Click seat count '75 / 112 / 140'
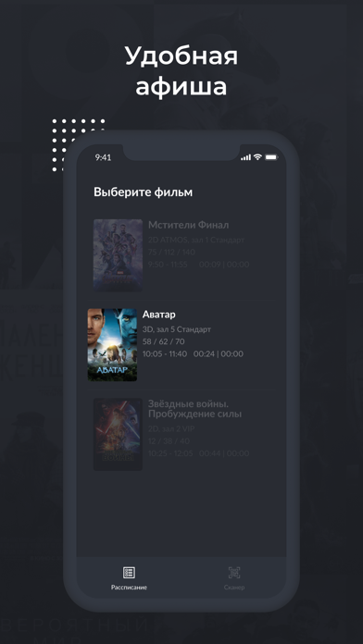 [171, 253]
